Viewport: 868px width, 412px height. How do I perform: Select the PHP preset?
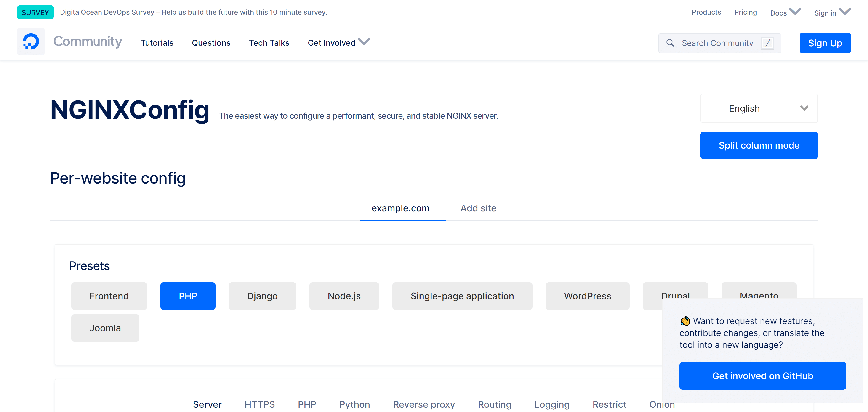coord(188,296)
